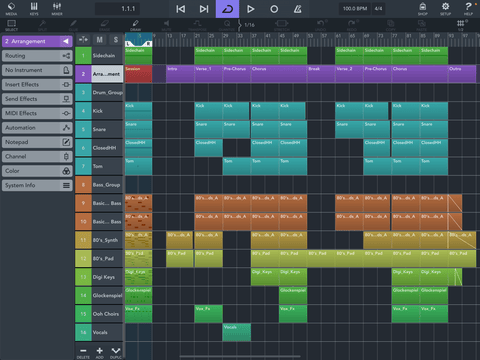Open the Notepad section
This screenshot has width=480, height=360.
click(37, 142)
